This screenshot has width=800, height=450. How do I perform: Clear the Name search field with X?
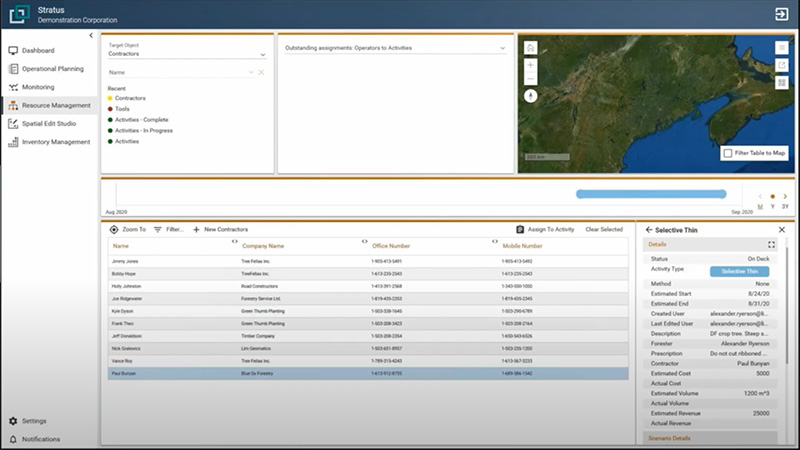click(x=261, y=72)
